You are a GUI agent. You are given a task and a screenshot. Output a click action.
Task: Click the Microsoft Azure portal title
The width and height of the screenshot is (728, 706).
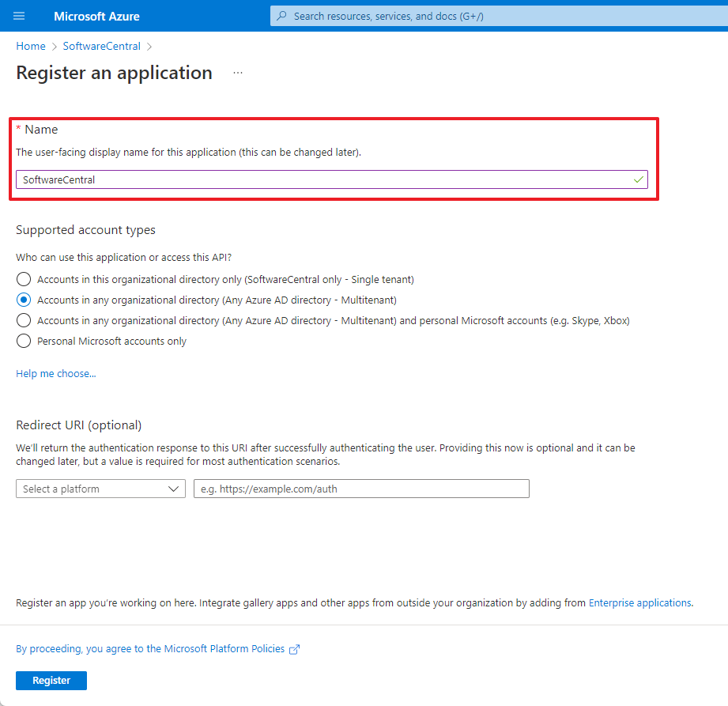tap(96, 16)
